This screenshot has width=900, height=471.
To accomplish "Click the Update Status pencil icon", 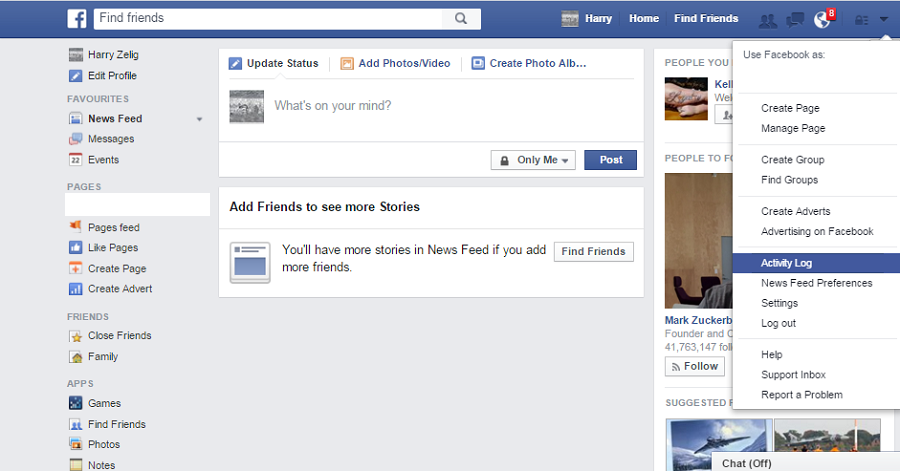I will coord(235,63).
